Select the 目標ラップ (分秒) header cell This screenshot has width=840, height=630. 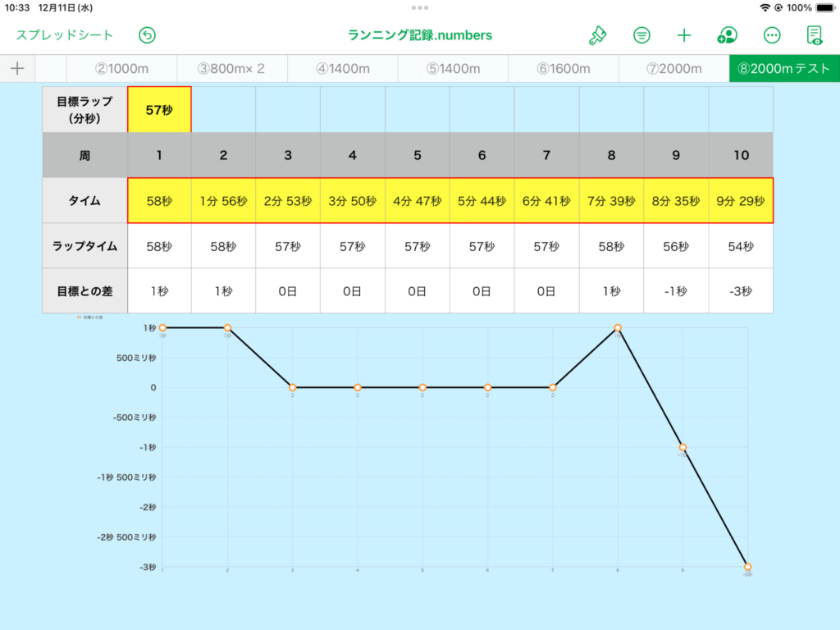(x=84, y=110)
